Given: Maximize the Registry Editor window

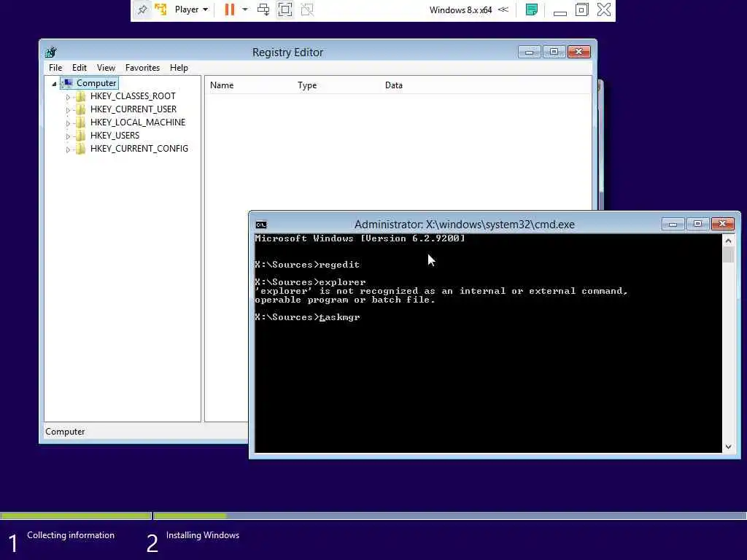Looking at the screenshot, I should pos(554,52).
